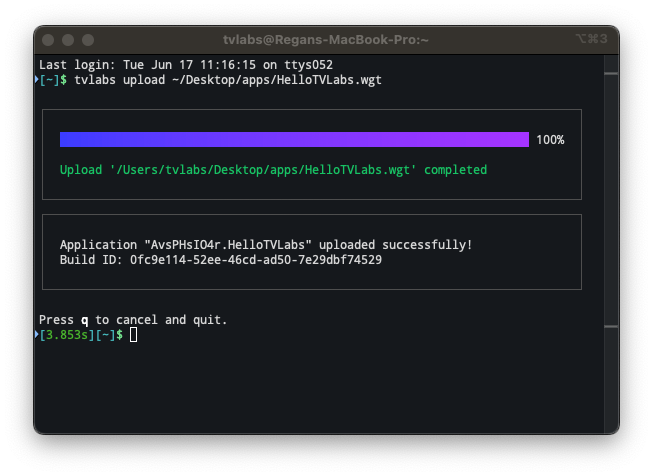
Task: Click the blue prompt arrow before the 3.853s timing
Action: pos(37,334)
